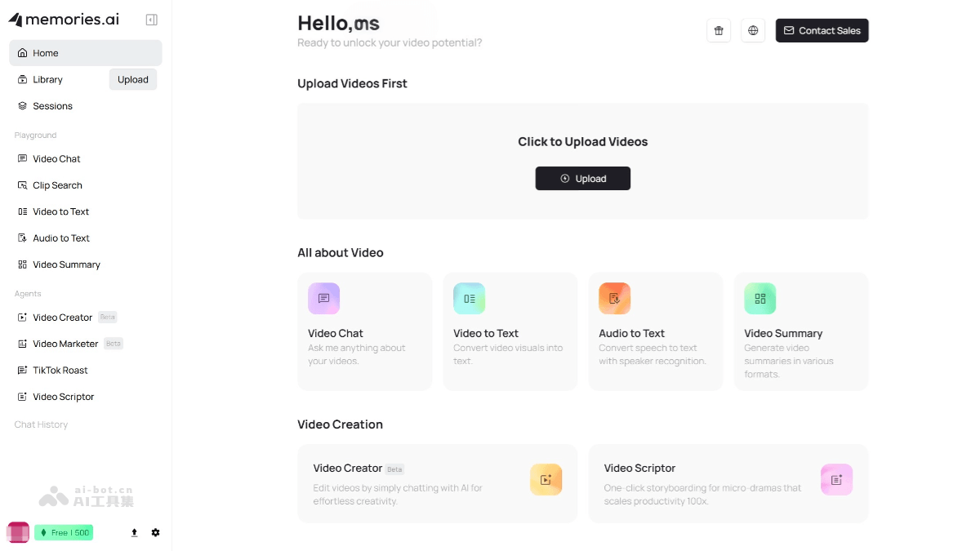
Task: Open the Audio to Text tool
Action: (60, 238)
